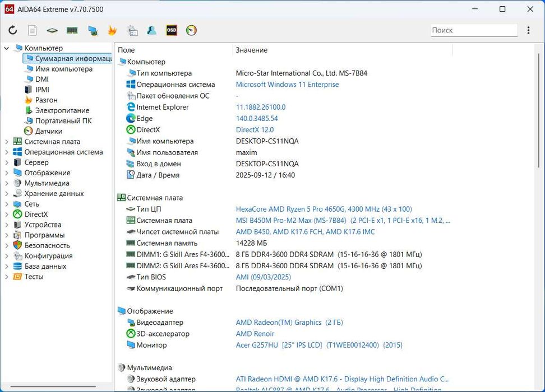The width and height of the screenshot is (545, 392).
Task: Click the memory module toolbar icon
Action: 72,30
